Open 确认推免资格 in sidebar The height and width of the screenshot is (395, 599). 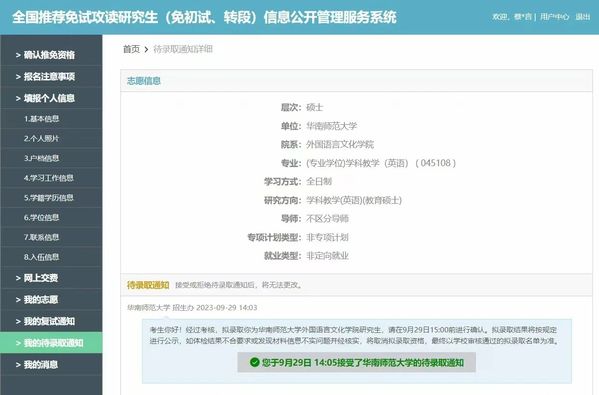[x=51, y=55]
